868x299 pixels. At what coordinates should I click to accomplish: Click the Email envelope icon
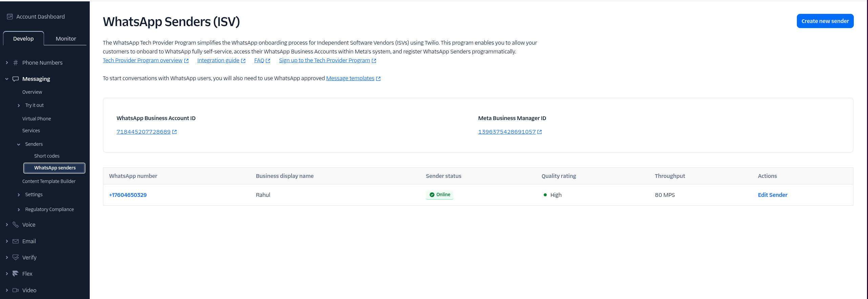[16, 241]
